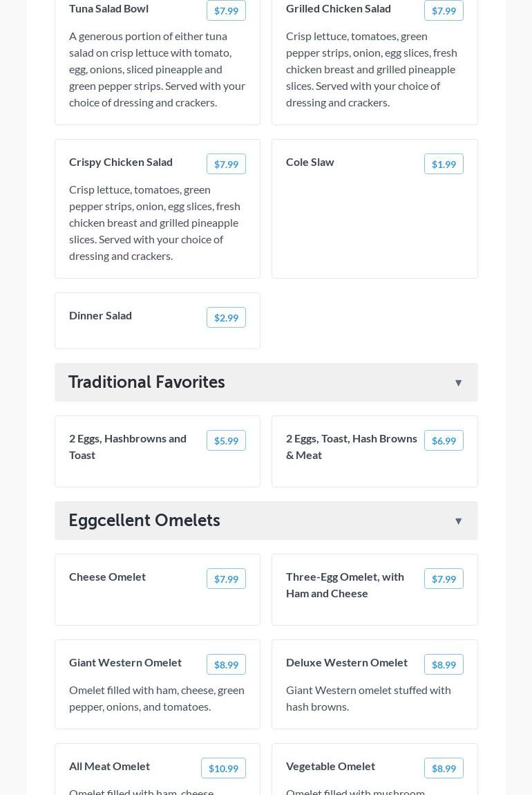Click the Traditional Favorites header

[146, 382]
